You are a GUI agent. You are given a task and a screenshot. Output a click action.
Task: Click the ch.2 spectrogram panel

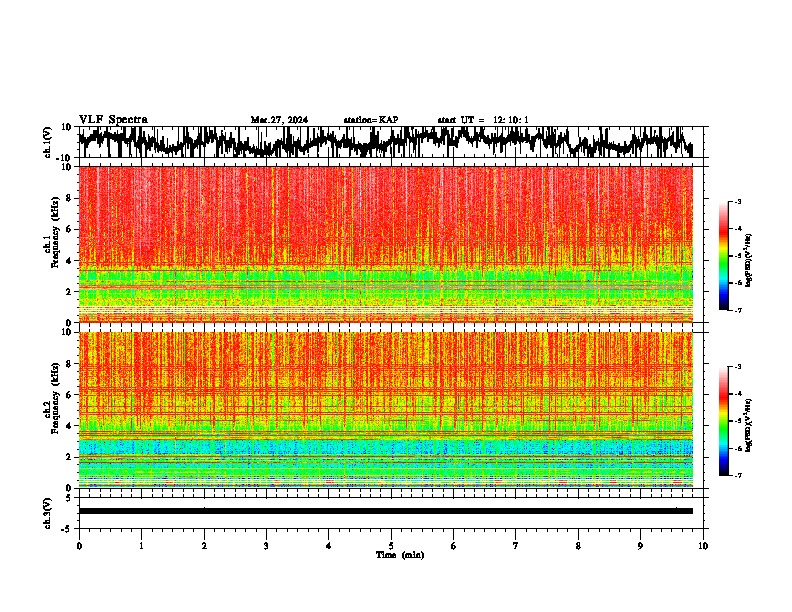pyautogui.click(x=386, y=410)
